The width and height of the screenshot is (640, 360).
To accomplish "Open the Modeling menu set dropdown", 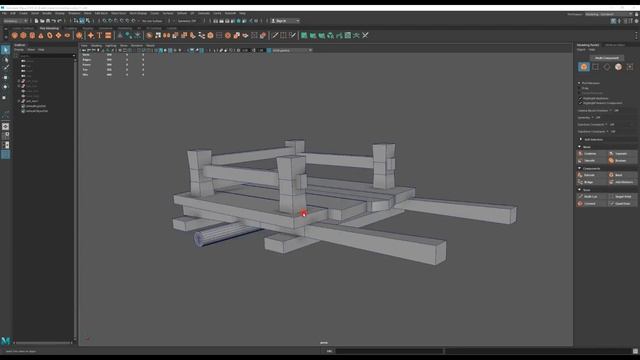I will [x=16, y=21].
